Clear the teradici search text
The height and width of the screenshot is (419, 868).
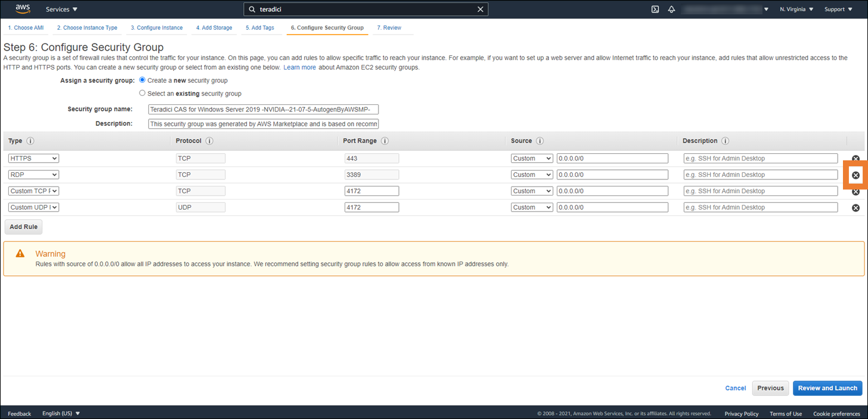tap(480, 10)
